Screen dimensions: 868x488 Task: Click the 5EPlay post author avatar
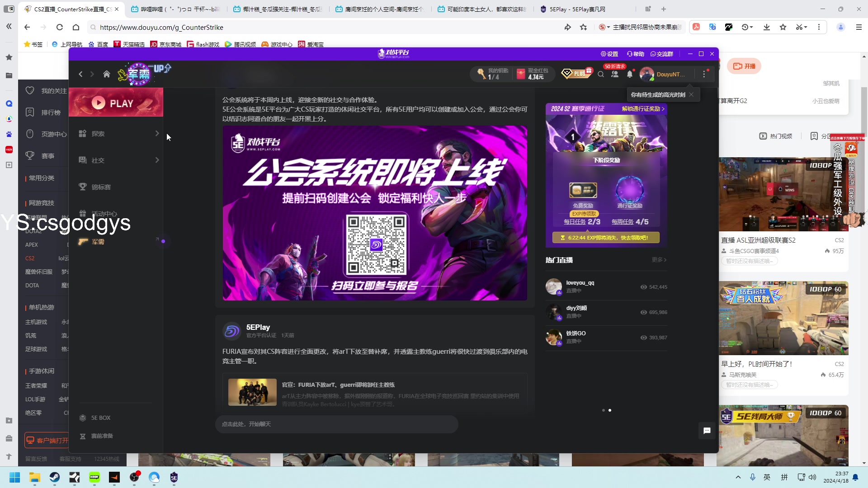pos(232,331)
